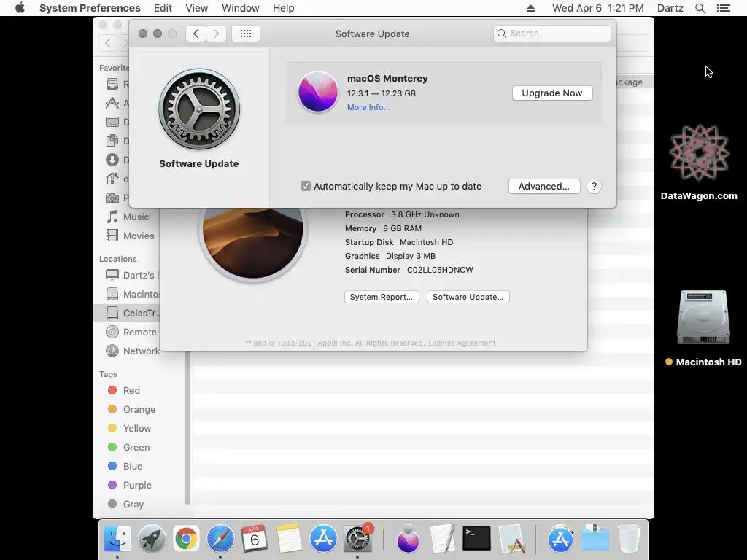
Task: Click the More Info... link
Action: (368, 107)
